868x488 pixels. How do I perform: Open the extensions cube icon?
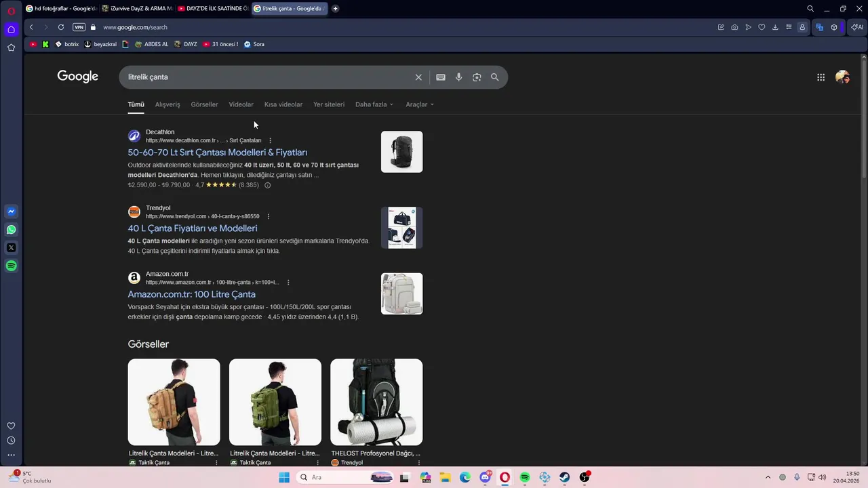coord(834,27)
